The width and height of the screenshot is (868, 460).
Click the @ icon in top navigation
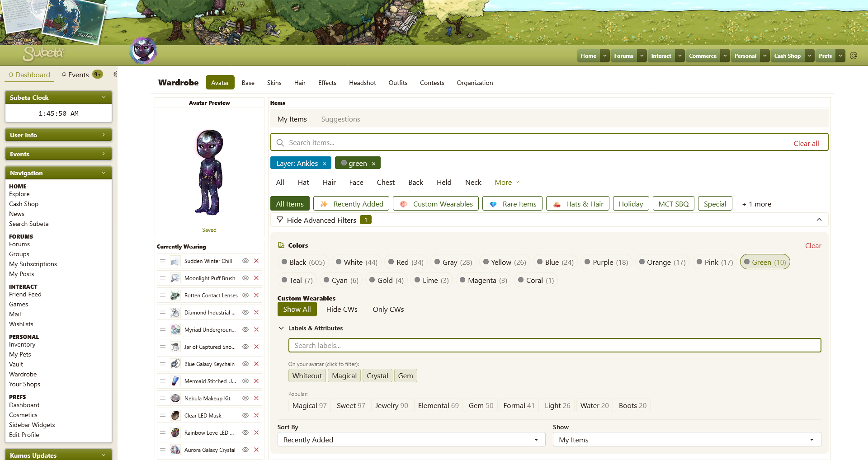click(x=854, y=56)
